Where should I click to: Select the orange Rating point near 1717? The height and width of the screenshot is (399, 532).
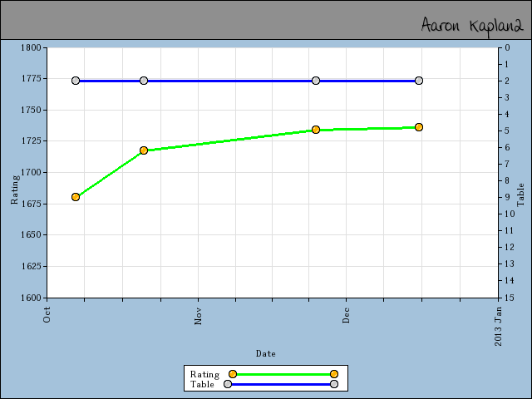click(144, 150)
